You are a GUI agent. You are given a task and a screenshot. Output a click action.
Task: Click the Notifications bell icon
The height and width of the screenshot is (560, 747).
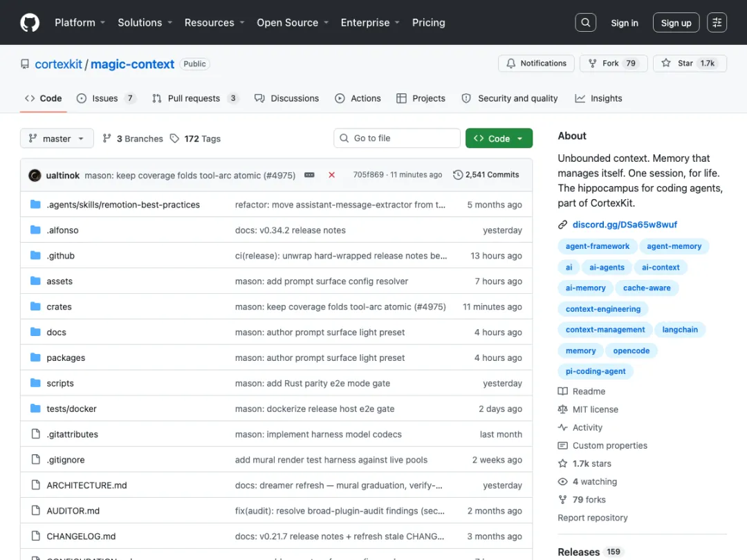(x=510, y=64)
